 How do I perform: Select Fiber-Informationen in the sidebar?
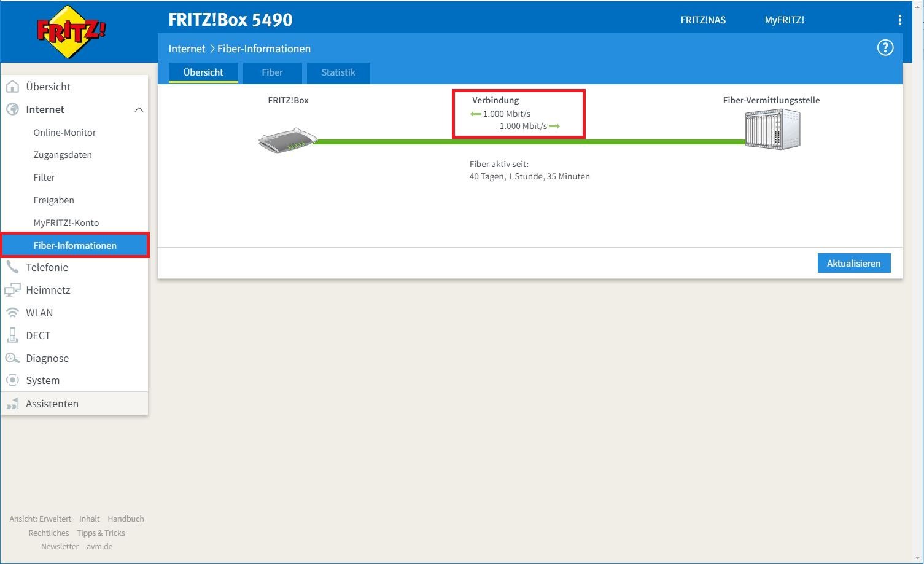pyautogui.click(x=75, y=245)
